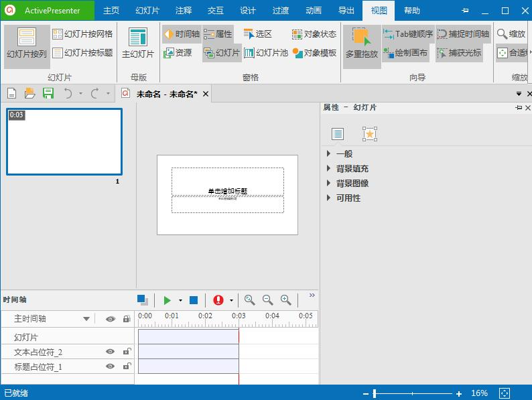532x400 pixels.
Task: Open the 主页 ribbon tab
Action: coord(111,11)
